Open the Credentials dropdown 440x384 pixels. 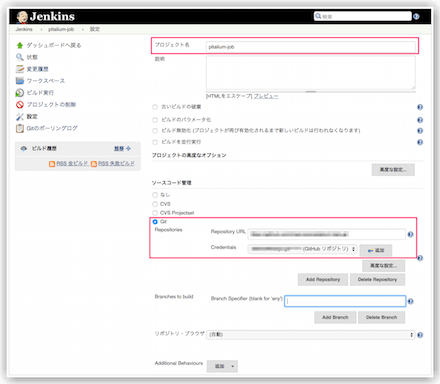click(302, 249)
